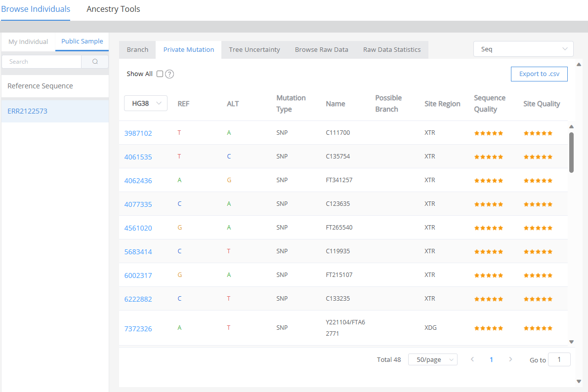This screenshot has height=392, width=588.
Task: Click the search magnifier icon button
Action: tap(95, 62)
